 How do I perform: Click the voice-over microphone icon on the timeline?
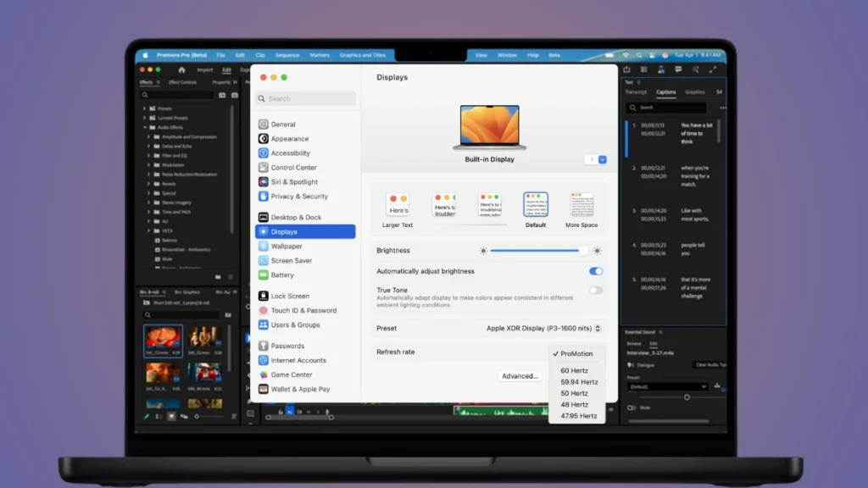(328, 412)
